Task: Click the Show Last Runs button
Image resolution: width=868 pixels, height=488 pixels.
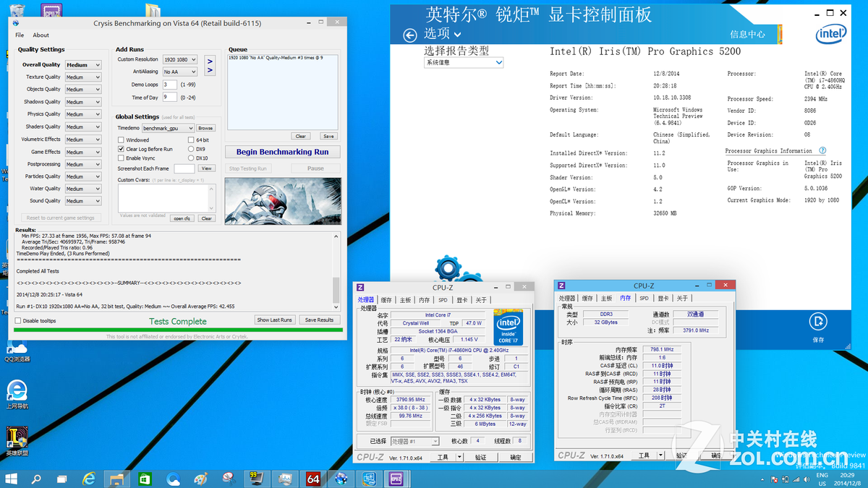Action: [275, 319]
